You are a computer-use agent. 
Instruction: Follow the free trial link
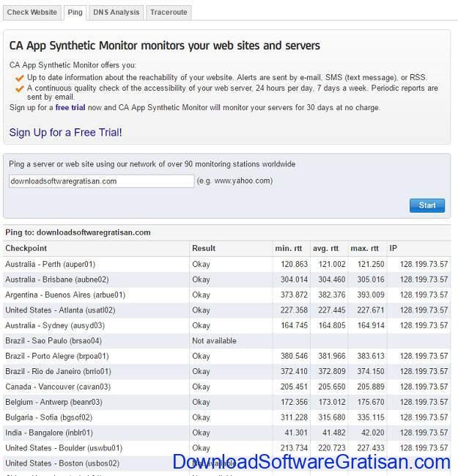(x=70, y=108)
